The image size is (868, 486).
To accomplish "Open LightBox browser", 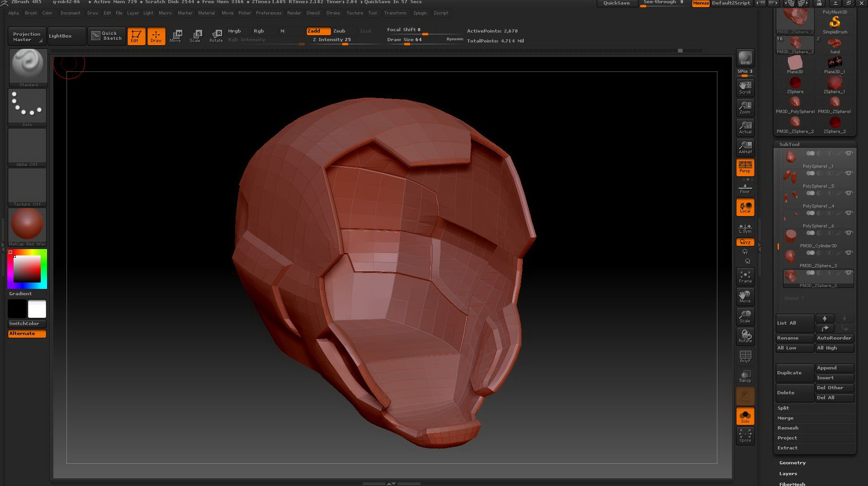I will [x=66, y=36].
